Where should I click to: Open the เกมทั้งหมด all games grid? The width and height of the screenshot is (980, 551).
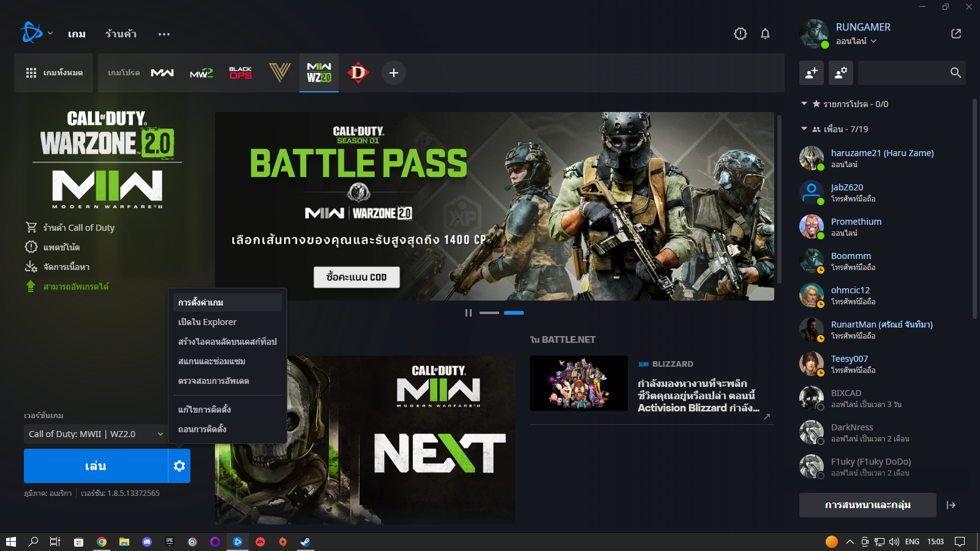[54, 73]
